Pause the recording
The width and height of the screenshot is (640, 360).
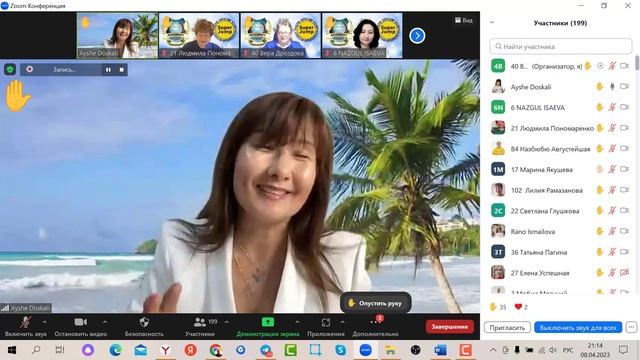click(108, 70)
